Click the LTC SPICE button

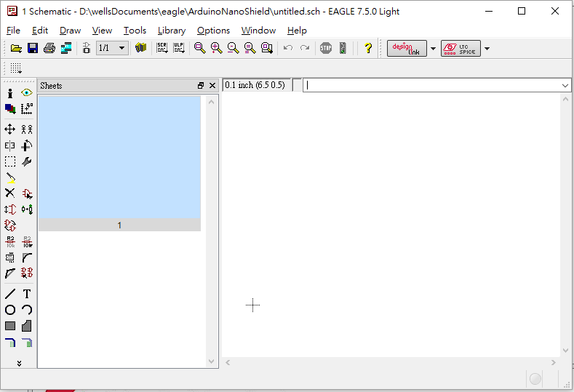[x=461, y=49]
